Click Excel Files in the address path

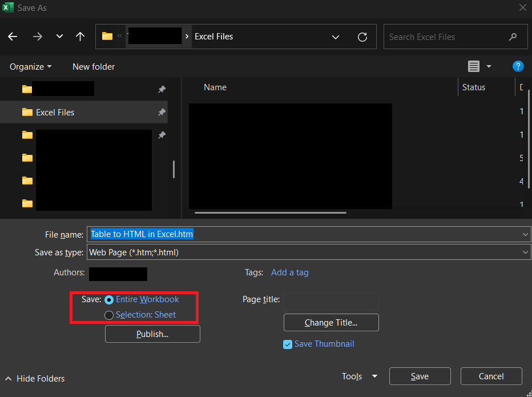[x=213, y=37]
